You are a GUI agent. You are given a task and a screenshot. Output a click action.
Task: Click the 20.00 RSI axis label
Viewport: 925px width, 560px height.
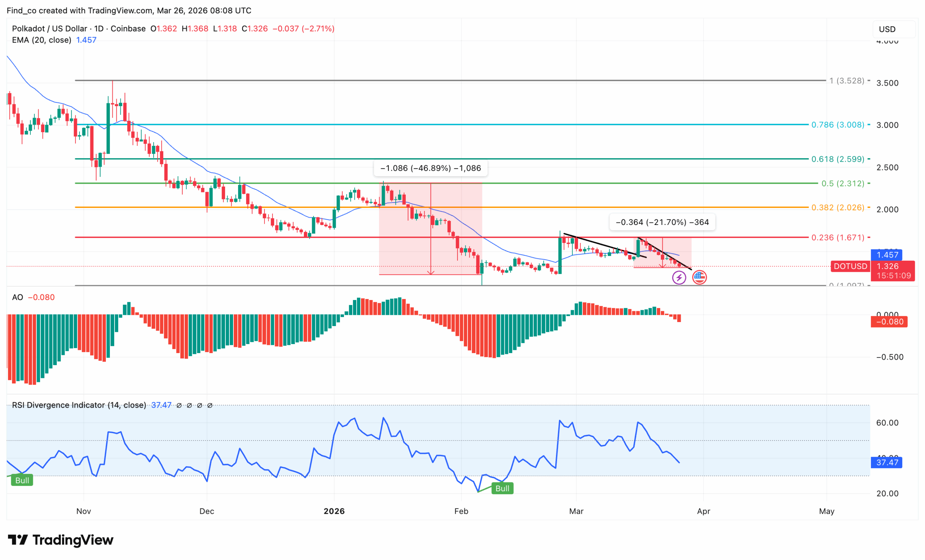click(887, 494)
